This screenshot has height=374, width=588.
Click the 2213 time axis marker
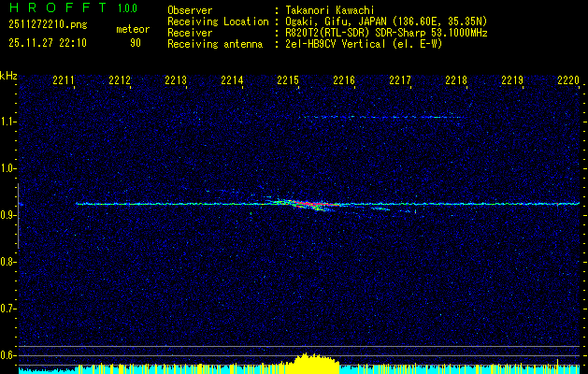coord(176,81)
